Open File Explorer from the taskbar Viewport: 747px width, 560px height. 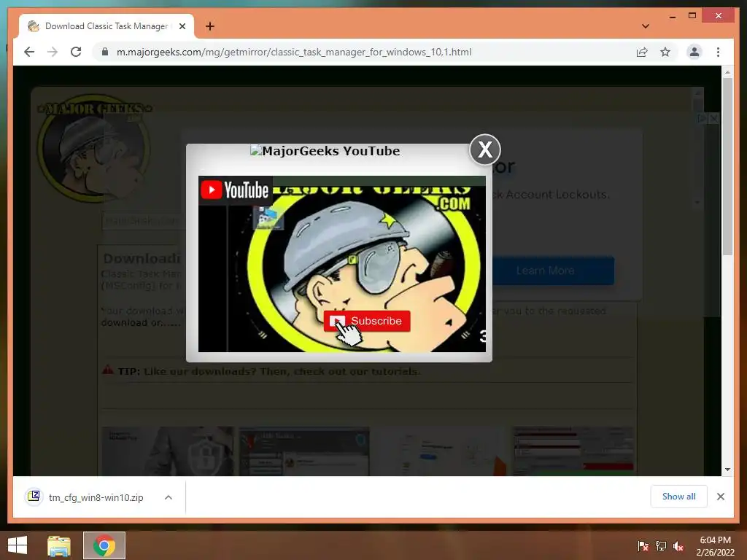point(59,545)
